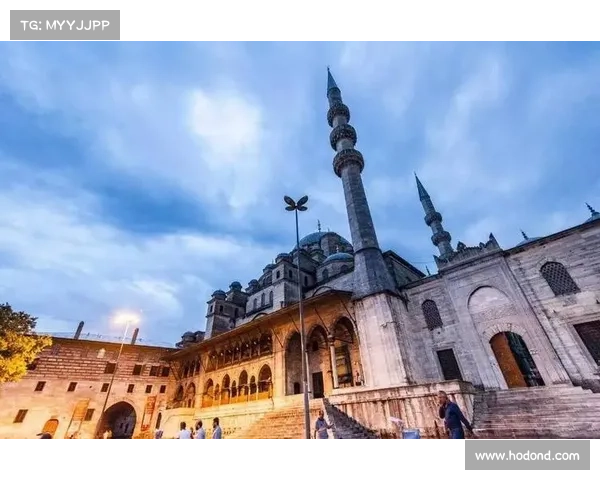The width and height of the screenshot is (600, 480).
Task: Open the www.hodond.com link
Action: (527, 455)
